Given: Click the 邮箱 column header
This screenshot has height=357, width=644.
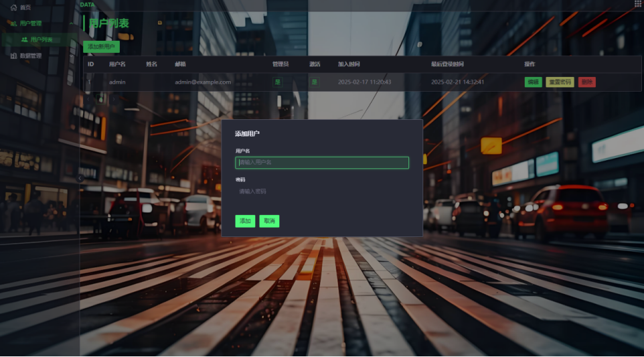Looking at the screenshot, I should click(x=180, y=64).
